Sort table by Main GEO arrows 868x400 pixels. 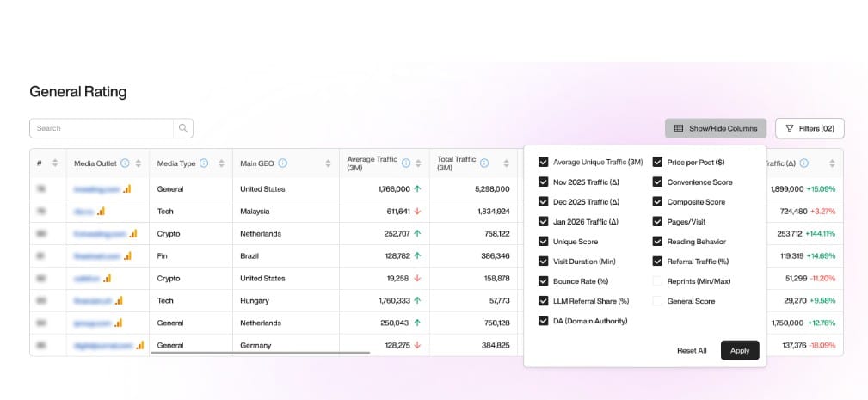click(327, 163)
